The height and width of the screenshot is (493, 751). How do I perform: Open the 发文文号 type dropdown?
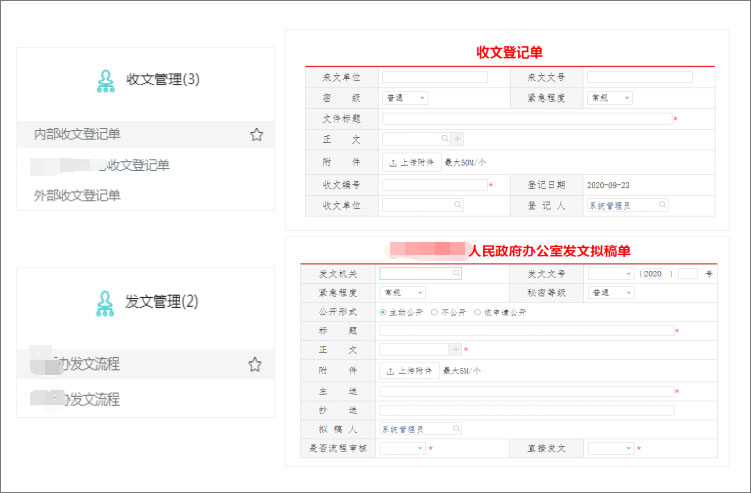[x=611, y=274]
